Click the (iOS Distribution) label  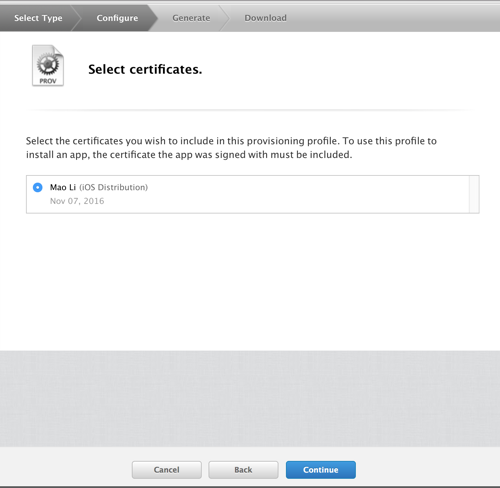[x=113, y=187]
